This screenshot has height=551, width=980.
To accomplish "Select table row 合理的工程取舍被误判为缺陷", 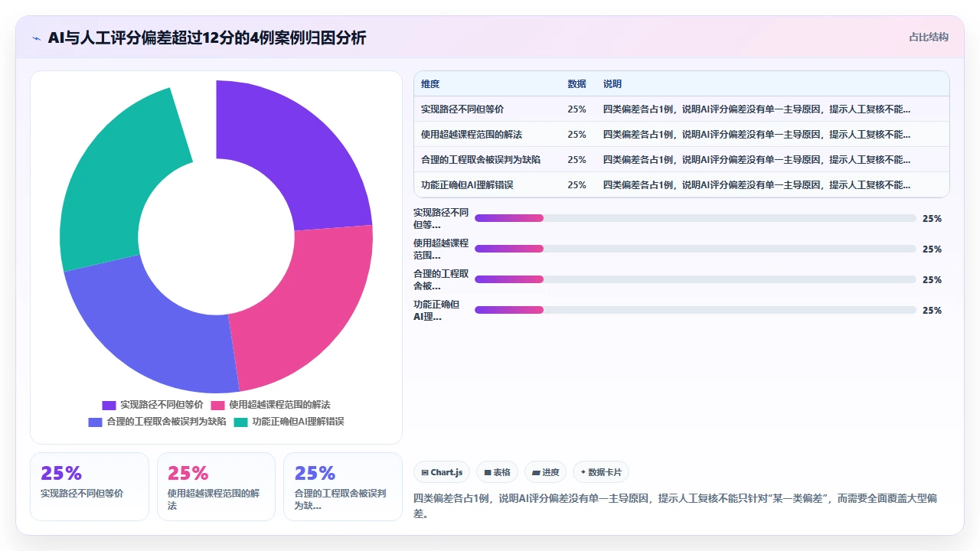I will point(681,159).
